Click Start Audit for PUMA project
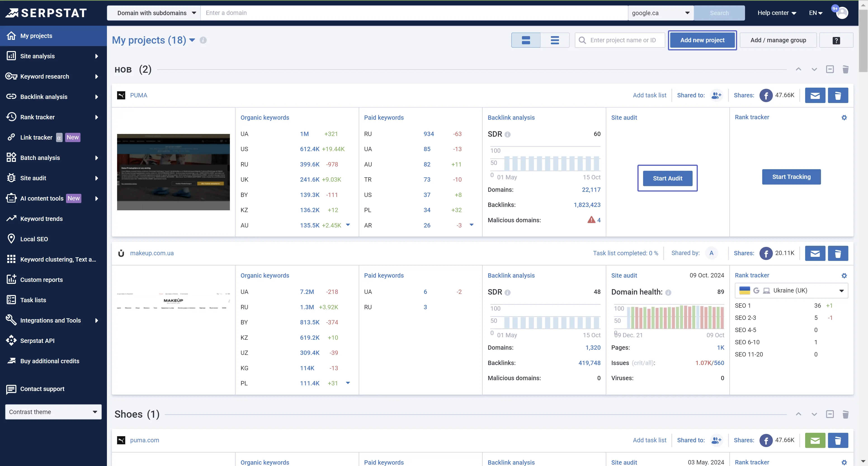The height and width of the screenshot is (466, 868). pos(667,178)
